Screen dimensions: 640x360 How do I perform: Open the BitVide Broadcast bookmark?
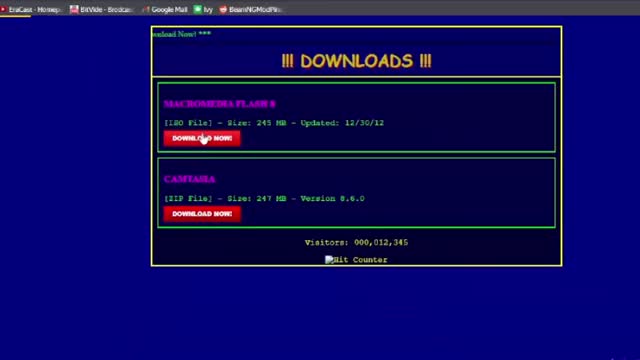[102, 9]
